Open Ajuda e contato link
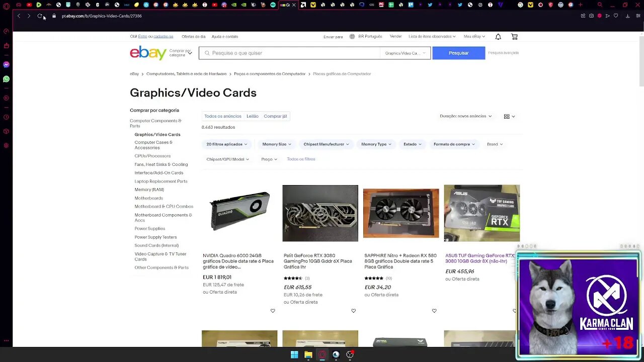This screenshot has height=362, width=644. tap(225, 37)
